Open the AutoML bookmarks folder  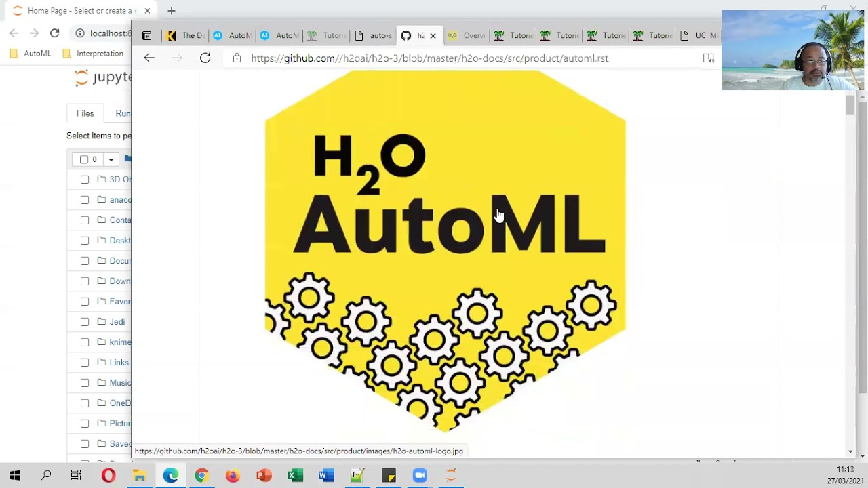coord(31,54)
